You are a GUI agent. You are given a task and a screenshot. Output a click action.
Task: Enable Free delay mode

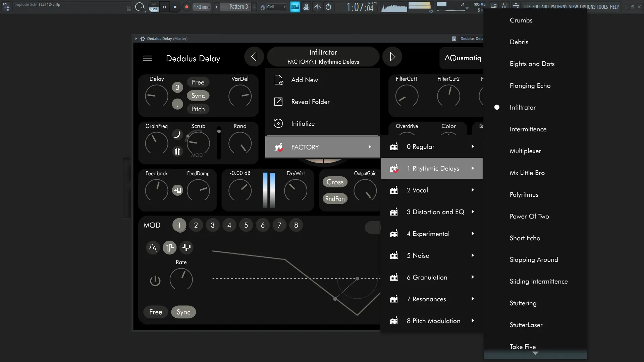pos(198,82)
